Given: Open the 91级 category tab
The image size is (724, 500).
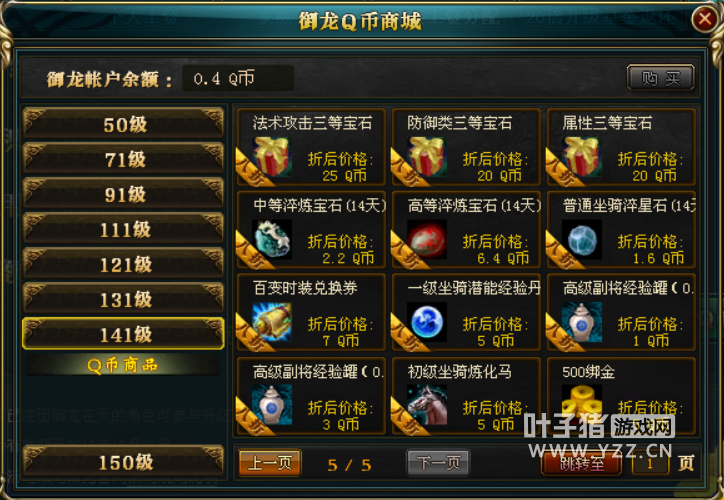Looking at the screenshot, I should (x=123, y=194).
